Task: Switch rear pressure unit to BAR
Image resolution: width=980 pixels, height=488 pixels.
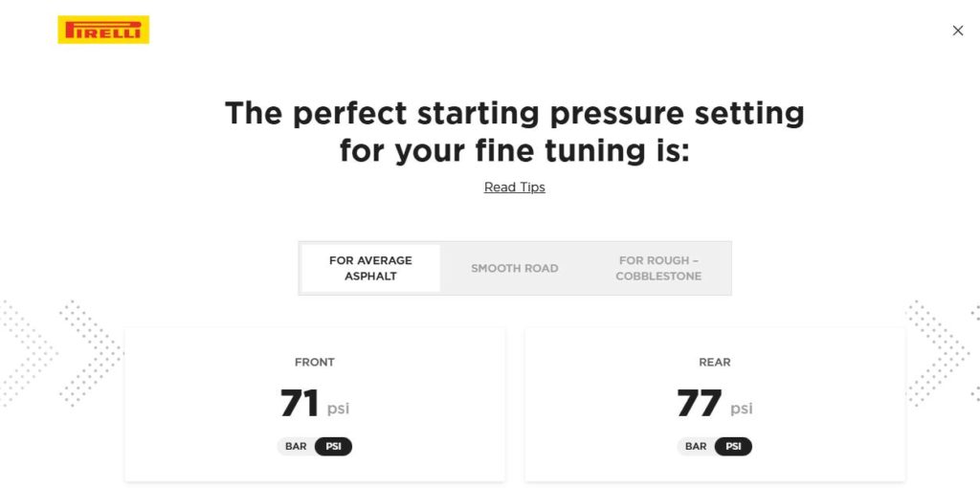Action: coord(696,447)
